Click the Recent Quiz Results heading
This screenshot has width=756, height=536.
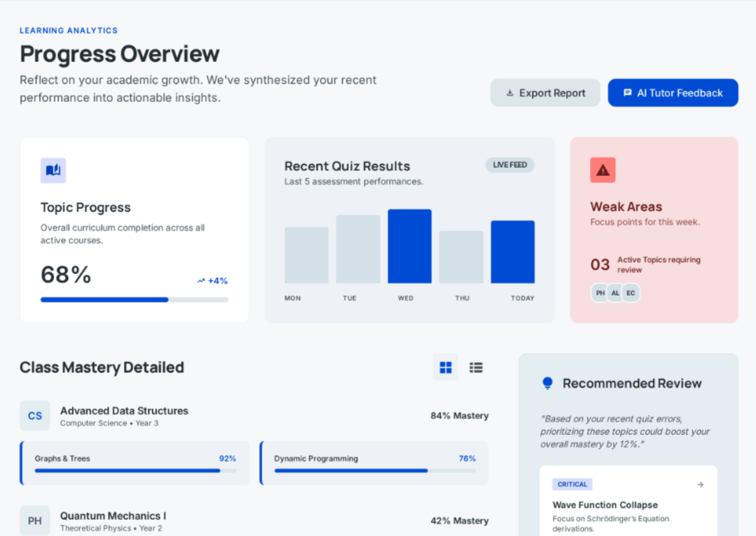(x=347, y=166)
